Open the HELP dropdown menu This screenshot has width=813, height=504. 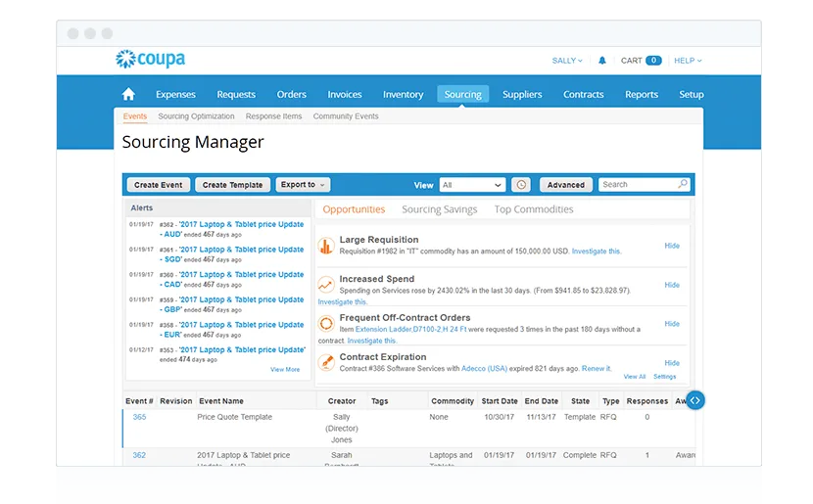tap(688, 61)
